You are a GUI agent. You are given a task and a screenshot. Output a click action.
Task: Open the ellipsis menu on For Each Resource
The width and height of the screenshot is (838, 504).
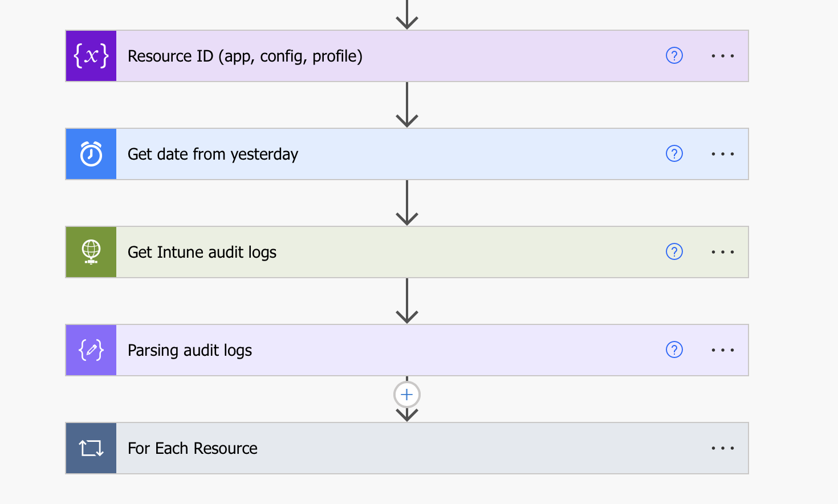click(722, 448)
